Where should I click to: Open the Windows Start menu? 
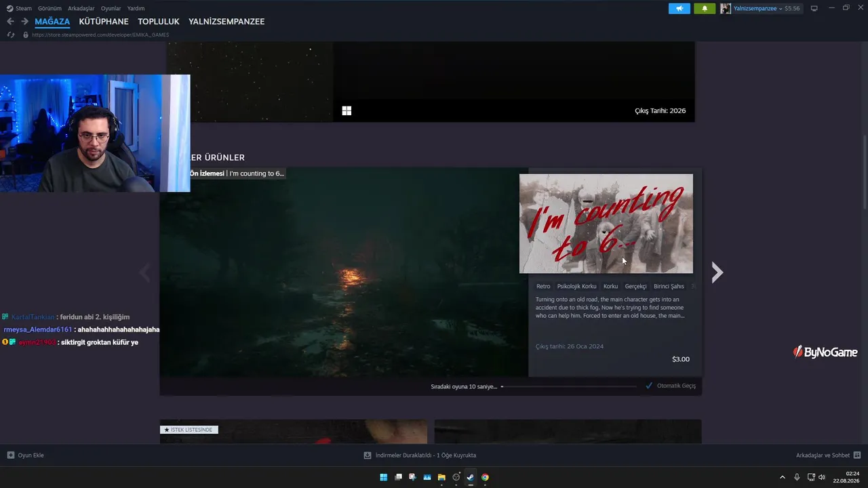click(x=383, y=477)
